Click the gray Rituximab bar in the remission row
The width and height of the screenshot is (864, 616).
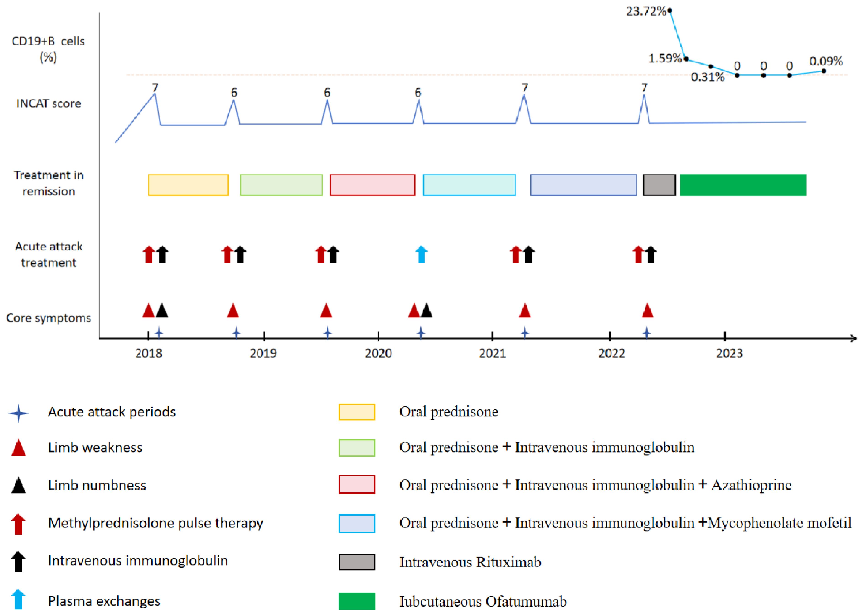tap(659, 185)
